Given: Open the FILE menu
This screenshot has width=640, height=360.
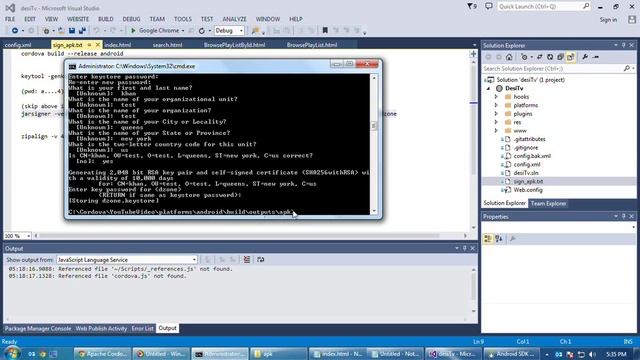Looking at the screenshot, I should tap(10, 19).
